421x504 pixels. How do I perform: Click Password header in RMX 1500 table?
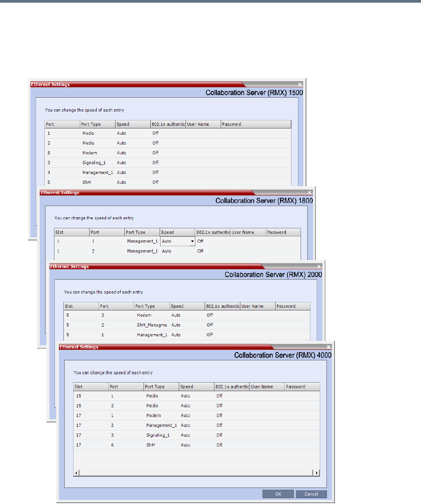click(256, 124)
